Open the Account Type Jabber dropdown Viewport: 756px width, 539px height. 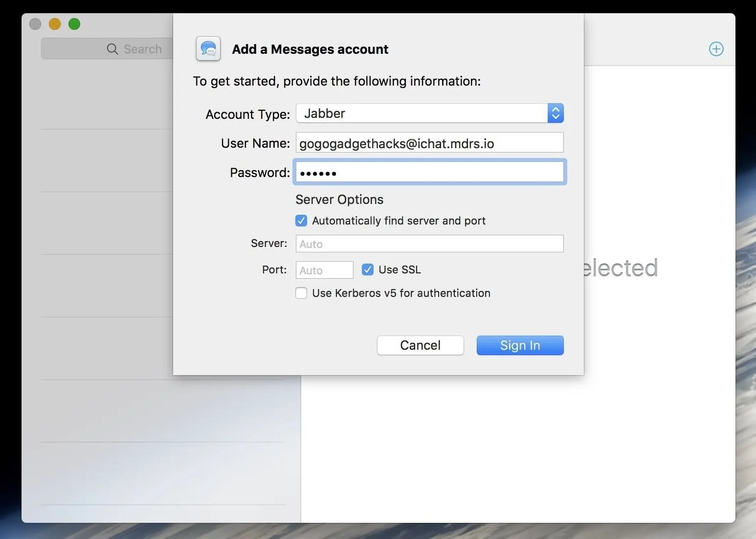tap(430, 113)
